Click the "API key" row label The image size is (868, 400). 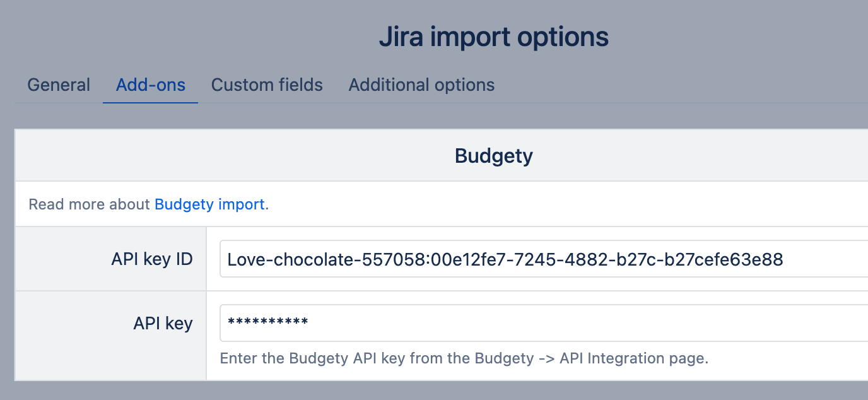pyautogui.click(x=163, y=323)
